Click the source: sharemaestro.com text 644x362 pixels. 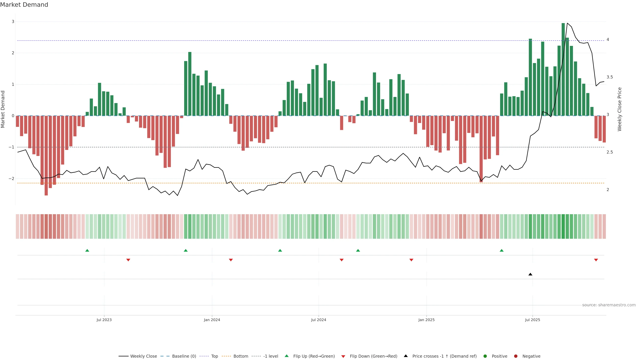coord(609,305)
